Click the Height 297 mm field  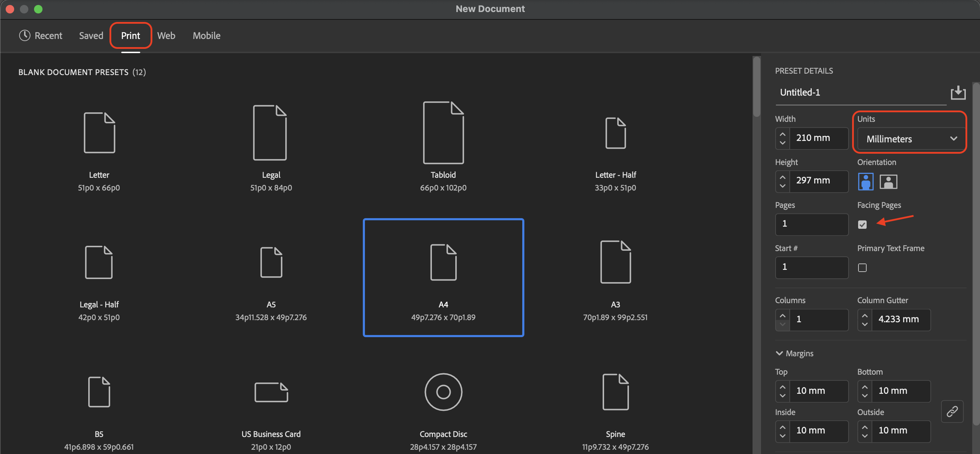[x=819, y=181]
